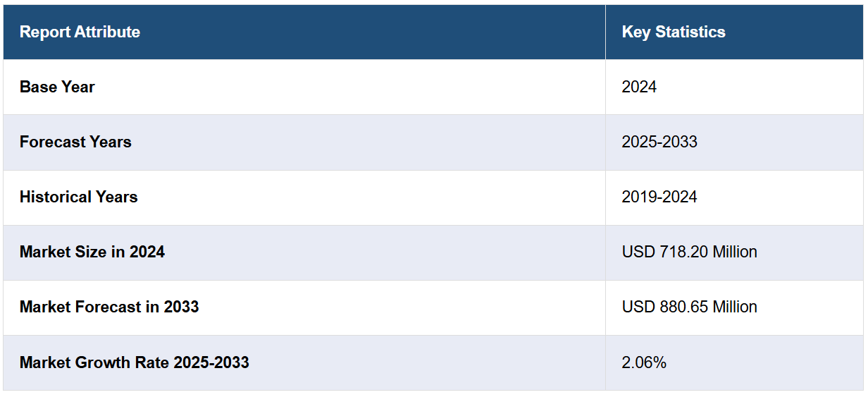Select the Base Year label
Screen dimensions: 868x397
[x=57, y=87]
